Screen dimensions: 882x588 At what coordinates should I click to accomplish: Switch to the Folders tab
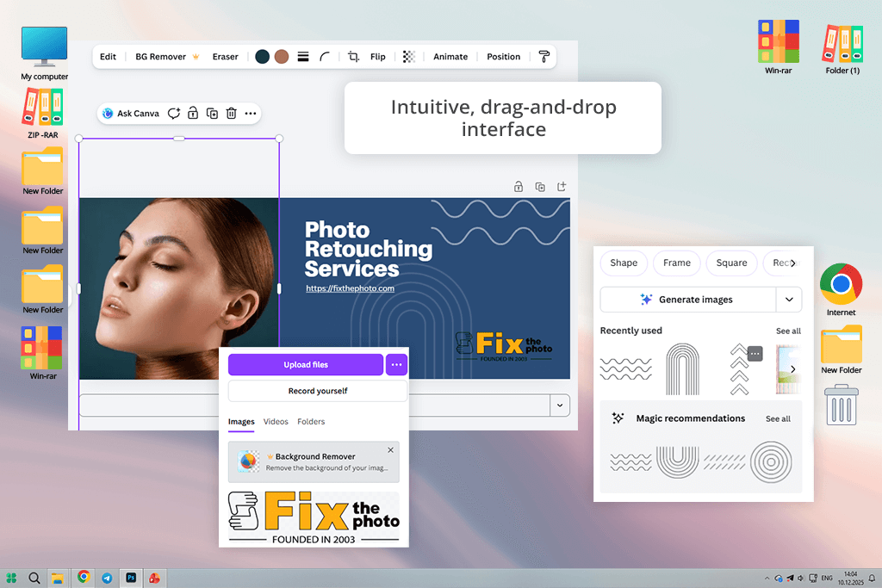tap(311, 422)
